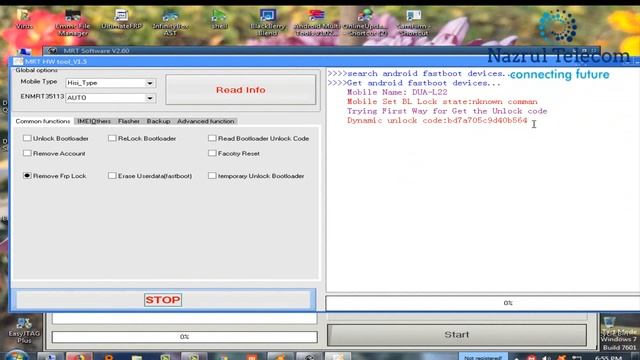Open the Backup tab
The image size is (640, 360).
click(158, 121)
